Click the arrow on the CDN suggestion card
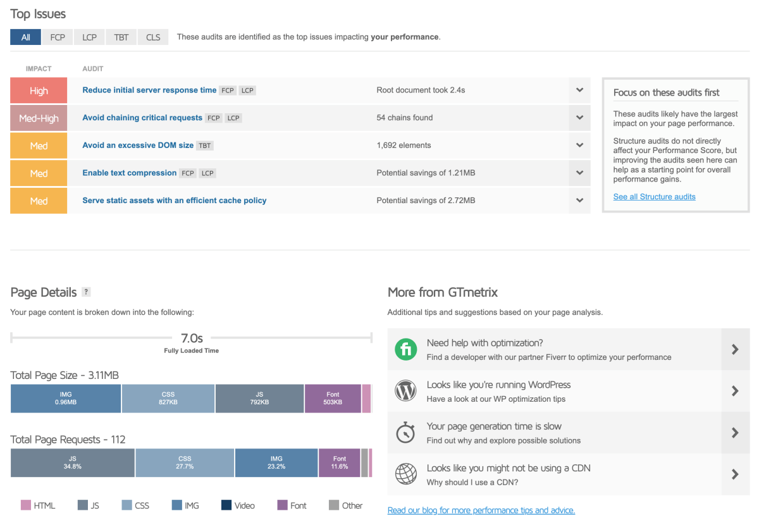This screenshot has width=759, height=532. [x=735, y=474]
